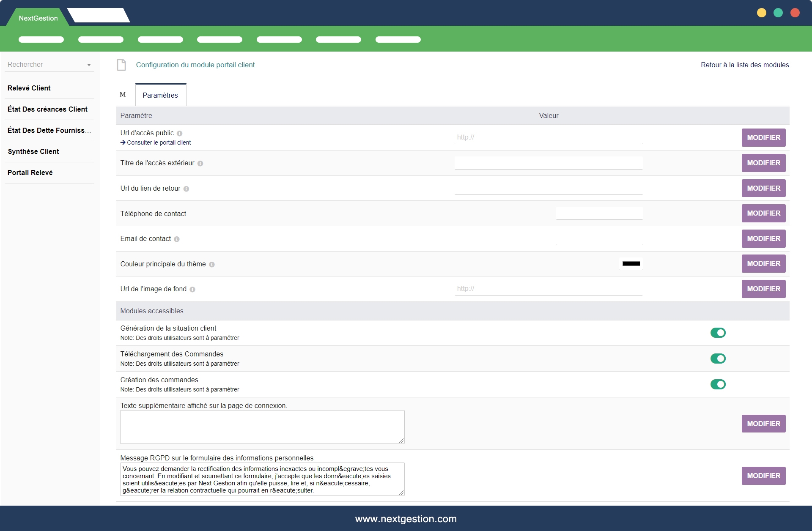
Task: Click info icon next to Couleur principale du thème
Action: [212, 265]
